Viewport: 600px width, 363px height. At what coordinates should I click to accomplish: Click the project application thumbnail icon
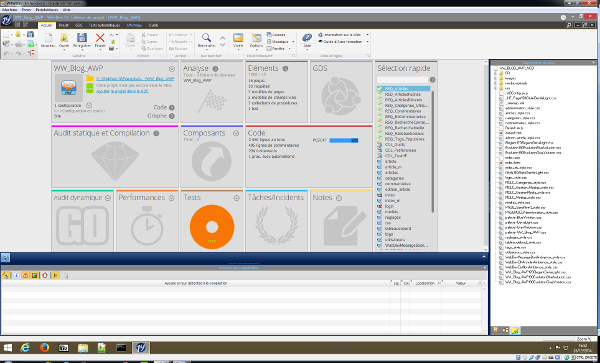click(x=69, y=88)
